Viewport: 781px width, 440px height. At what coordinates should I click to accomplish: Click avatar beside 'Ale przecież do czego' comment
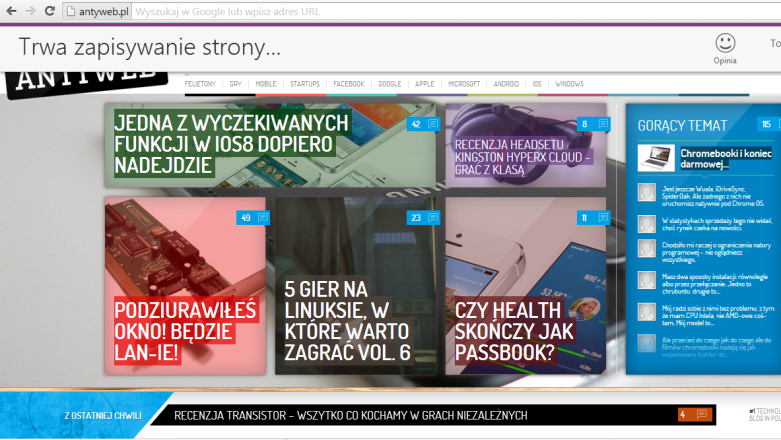click(647, 344)
